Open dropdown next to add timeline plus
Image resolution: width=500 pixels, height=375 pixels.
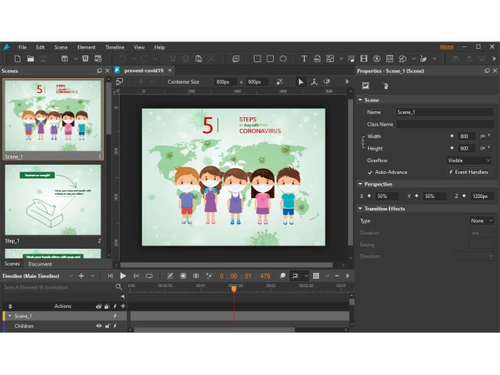click(92, 276)
